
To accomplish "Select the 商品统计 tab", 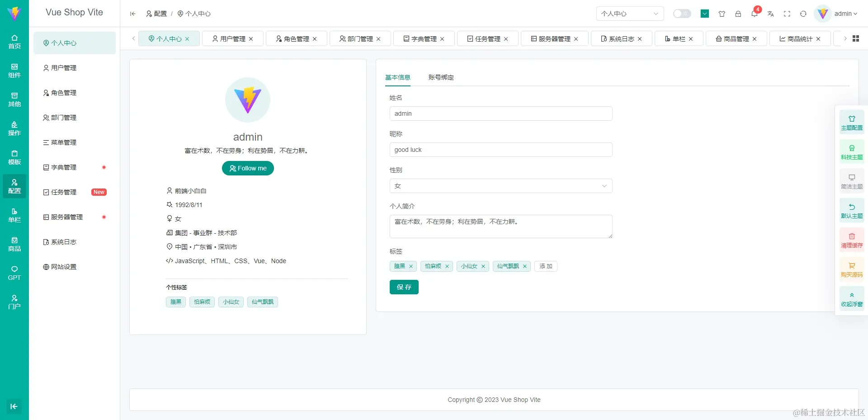I will pyautogui.click(x=799, y=38).
